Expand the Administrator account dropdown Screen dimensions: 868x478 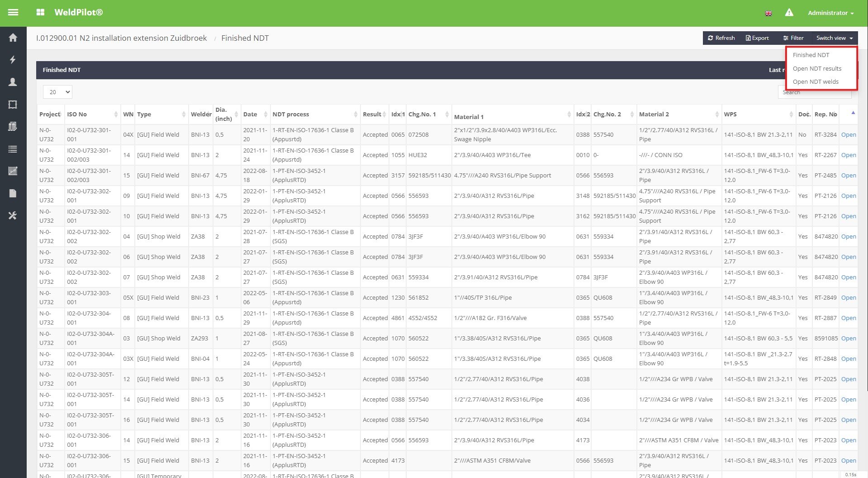pyautogui.click(x=830, y=13)
